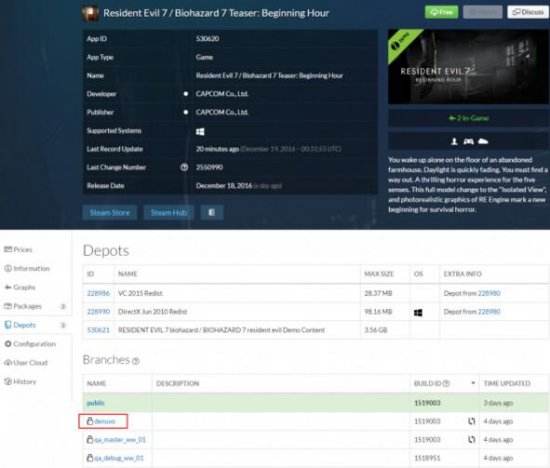550x468 pixels.
Task: Click the icon-only button next to Steam Hub
Action: pos(212,213)
